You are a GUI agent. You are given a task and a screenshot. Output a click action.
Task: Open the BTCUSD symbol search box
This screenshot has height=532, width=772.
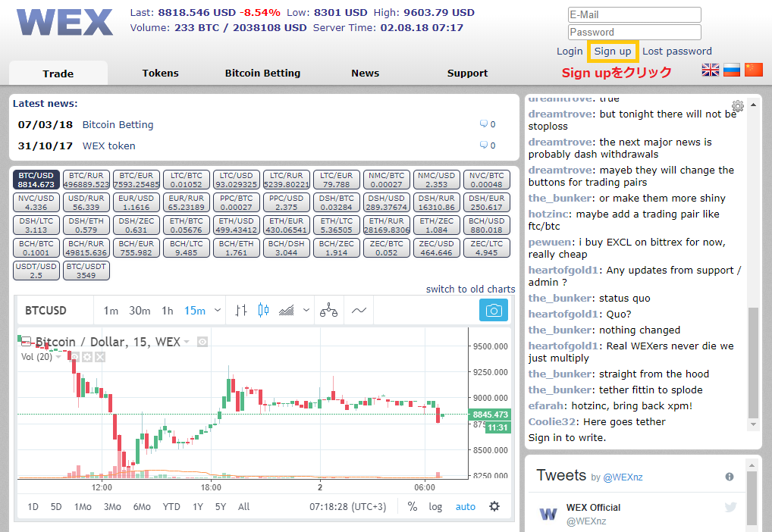pyautogui.click(x=54, y=311)
